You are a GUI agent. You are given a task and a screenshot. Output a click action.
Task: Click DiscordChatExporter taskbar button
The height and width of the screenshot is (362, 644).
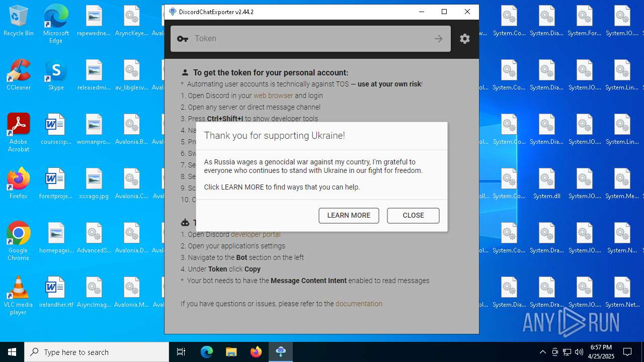click(x=281, y=352)
